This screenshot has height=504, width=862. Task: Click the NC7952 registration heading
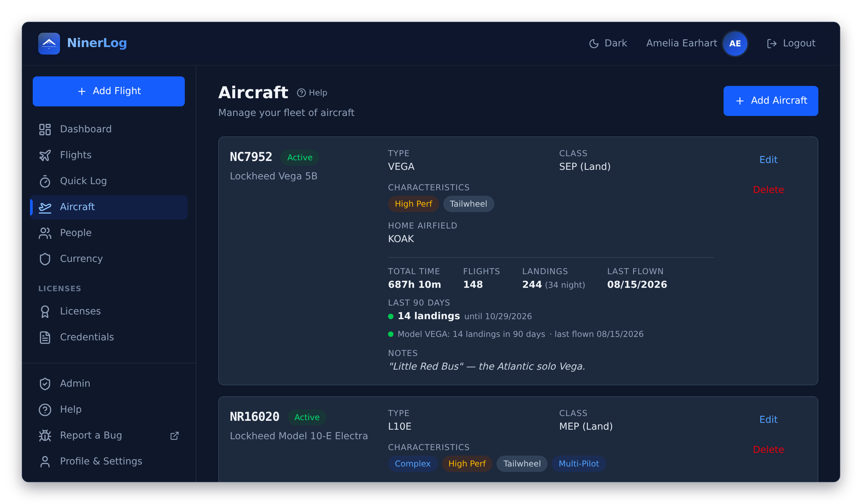[x=251, y=157]
